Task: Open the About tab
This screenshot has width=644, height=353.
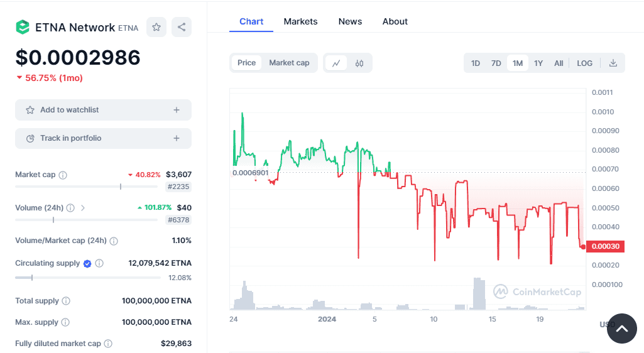Action: (395, 21)
